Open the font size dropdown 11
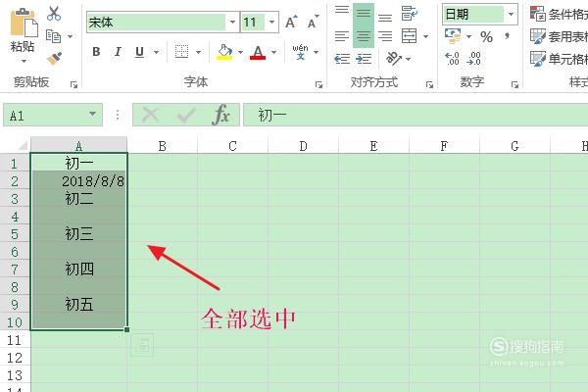The image size is (588, 392). [x=272, y=22]
